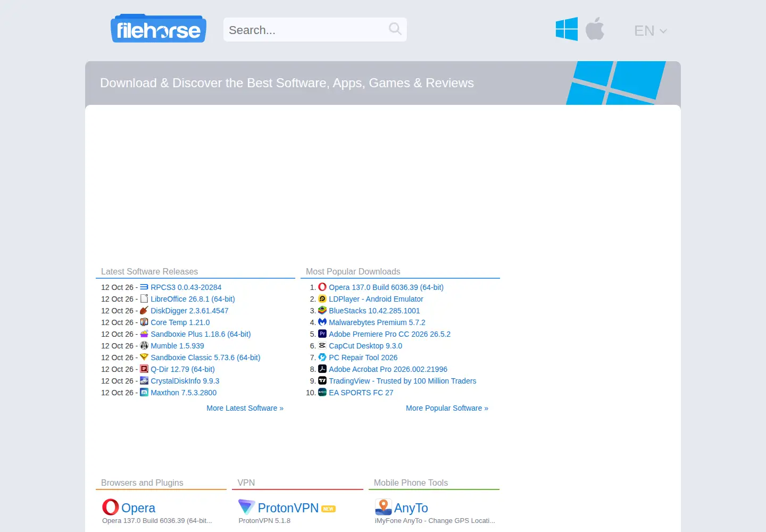Switch to Mac software via Apple icon
This screenshot has width=766, height=532.
tap(595, 29)
